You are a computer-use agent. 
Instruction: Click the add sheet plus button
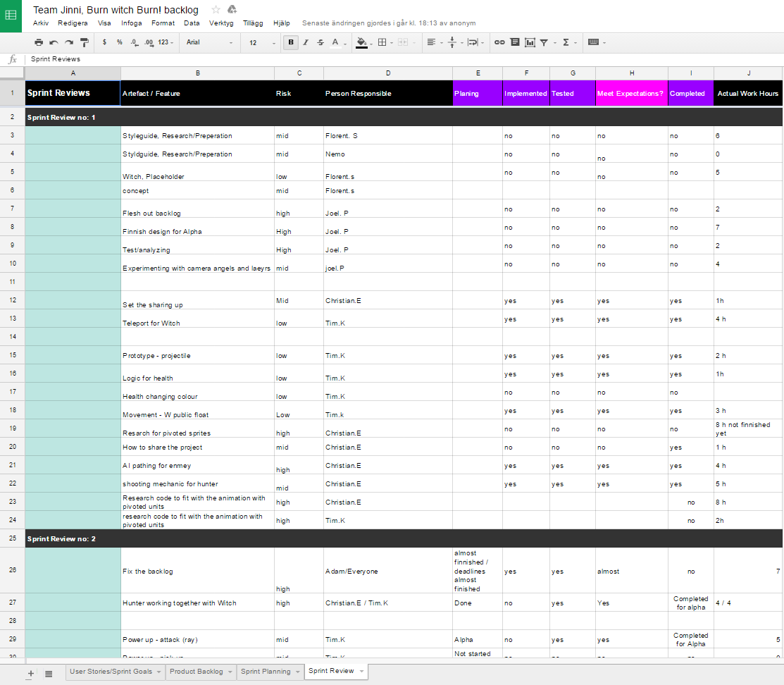30,674
